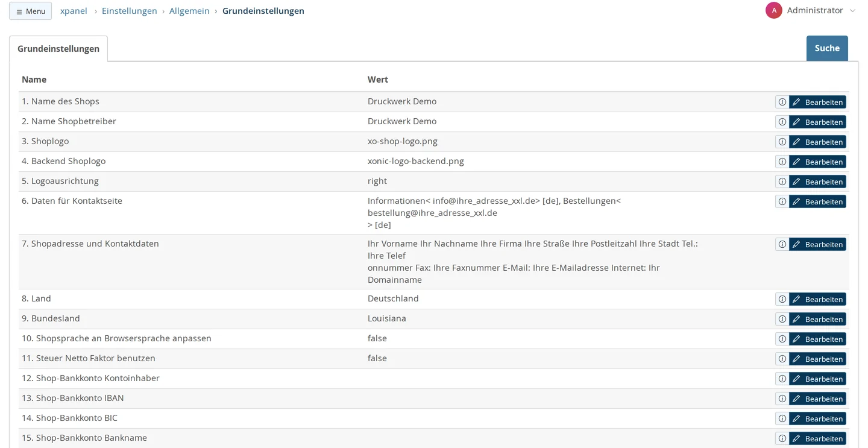Edit Steuer Netto Faktor benutzen
This screenshot has height=448, width=868.
(x=817, y=359)
